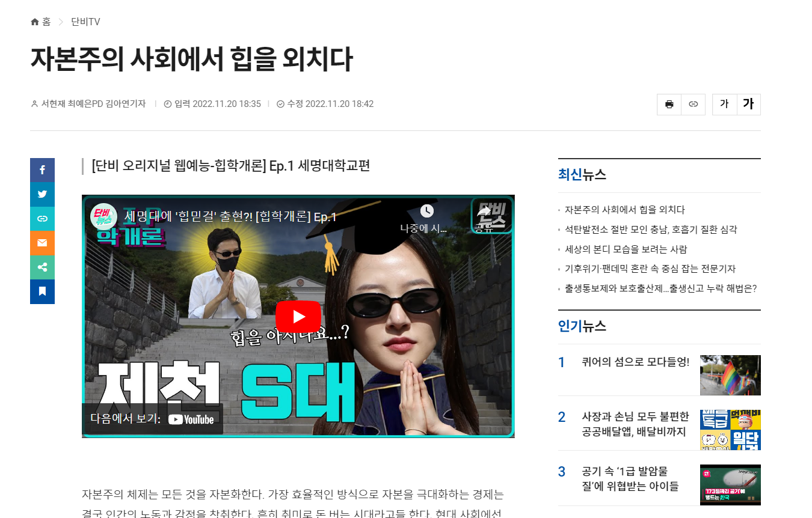Image resolution: width=812 pixels, height=518 pixels.
Task: Share article on Twitter
Action: (x=42, y=194)
